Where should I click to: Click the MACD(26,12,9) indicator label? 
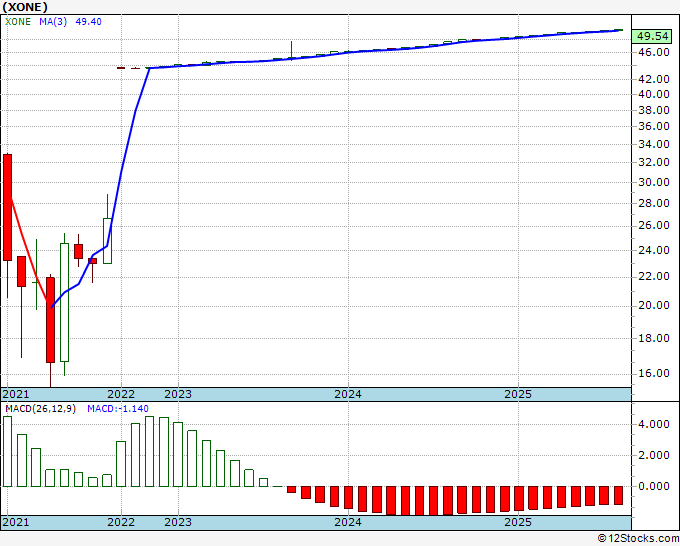coord(40,409)
